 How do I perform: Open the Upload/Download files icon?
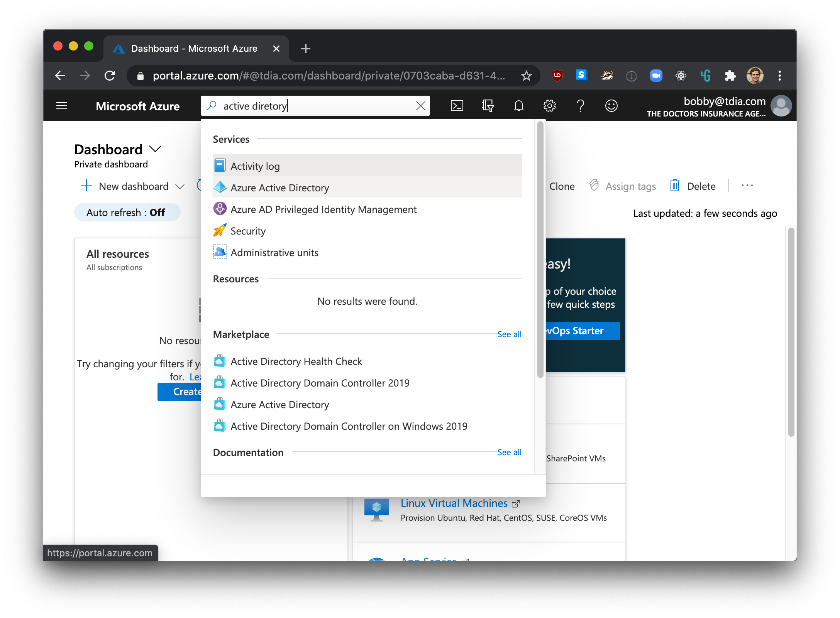tap(488, 106)
